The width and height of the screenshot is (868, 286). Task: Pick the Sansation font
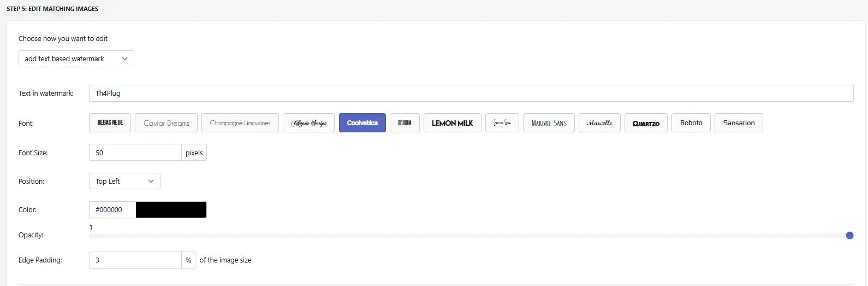[x=739, y=123]
